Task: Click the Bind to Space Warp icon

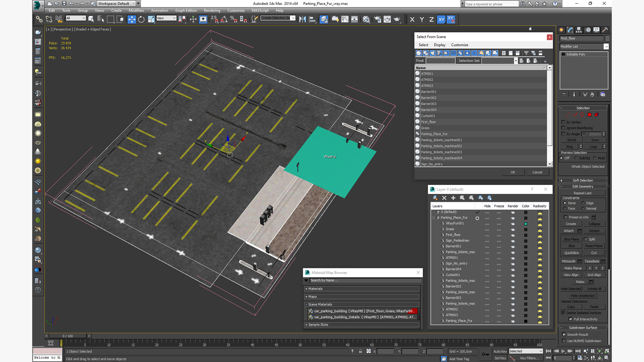Action: 59,19
